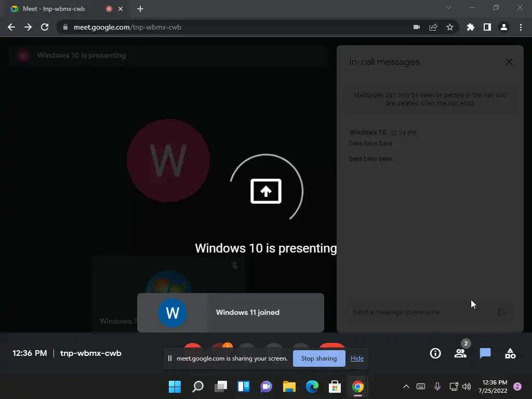This screenshot has width=532, height=399.
Task: Go forward in Chrome browser
Action: pyautogui.click(x=28, y=27)
